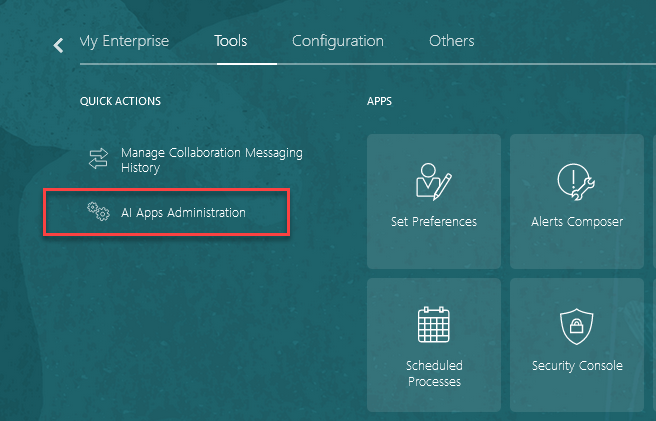The image size is (656, 421).
Task: Switch to the Configuration tab
Action: pyautogui.click(x=338, y=41)
